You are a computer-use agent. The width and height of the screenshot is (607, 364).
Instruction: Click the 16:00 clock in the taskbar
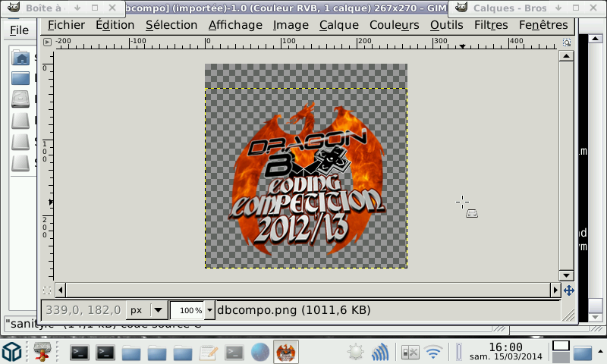point(505,347)
